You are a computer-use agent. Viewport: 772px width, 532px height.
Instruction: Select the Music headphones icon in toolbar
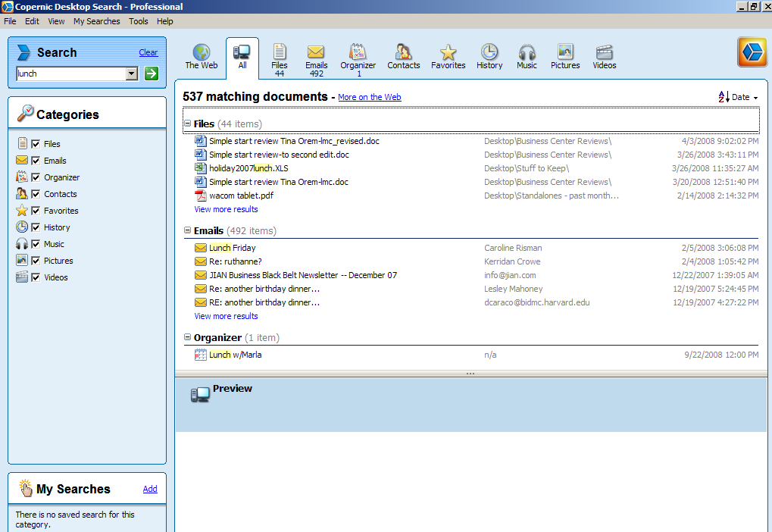[x=527, y=52]
